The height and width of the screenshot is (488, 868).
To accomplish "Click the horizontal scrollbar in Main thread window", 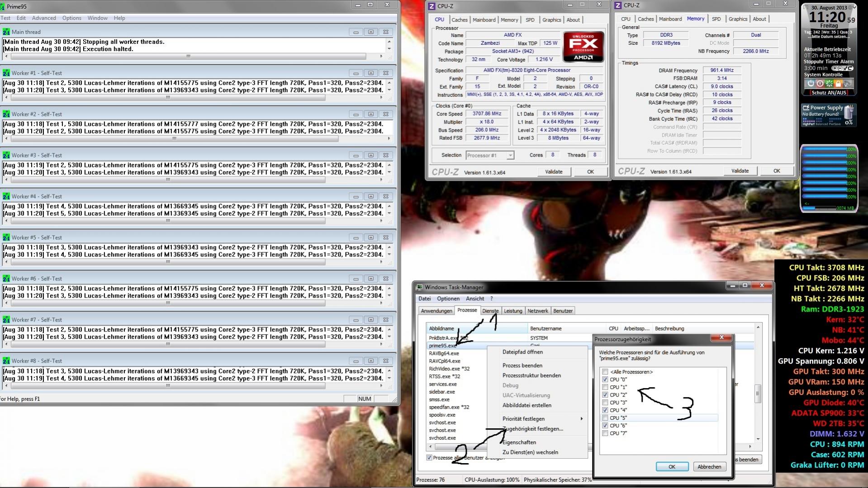I will coord(188,57).
